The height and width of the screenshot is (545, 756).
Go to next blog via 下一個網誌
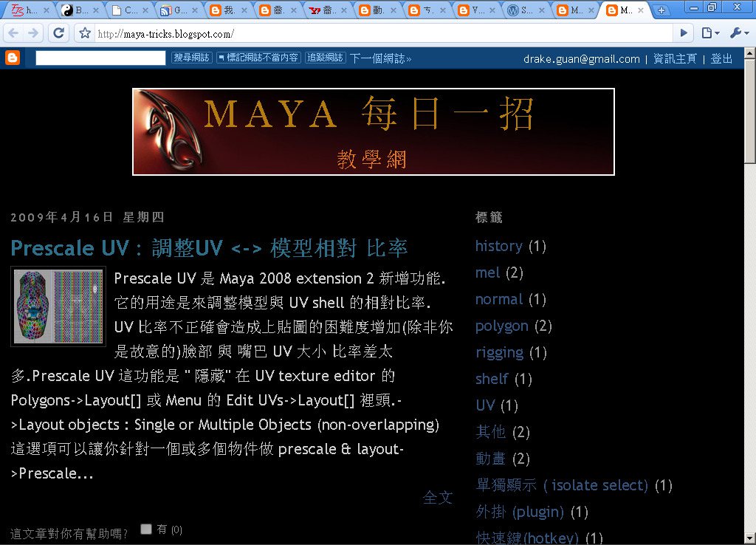click(380, 58)
